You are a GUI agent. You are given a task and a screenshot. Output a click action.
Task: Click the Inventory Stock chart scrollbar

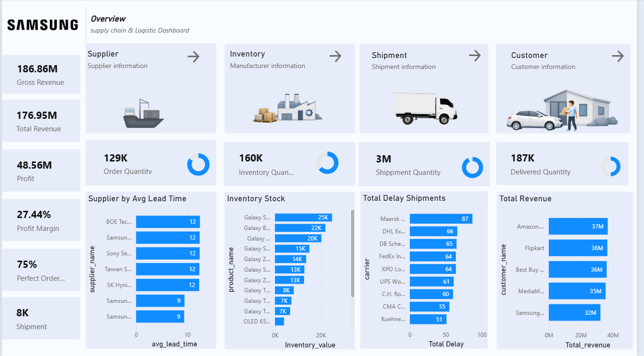pyautogui.click(x=352, y=253)
